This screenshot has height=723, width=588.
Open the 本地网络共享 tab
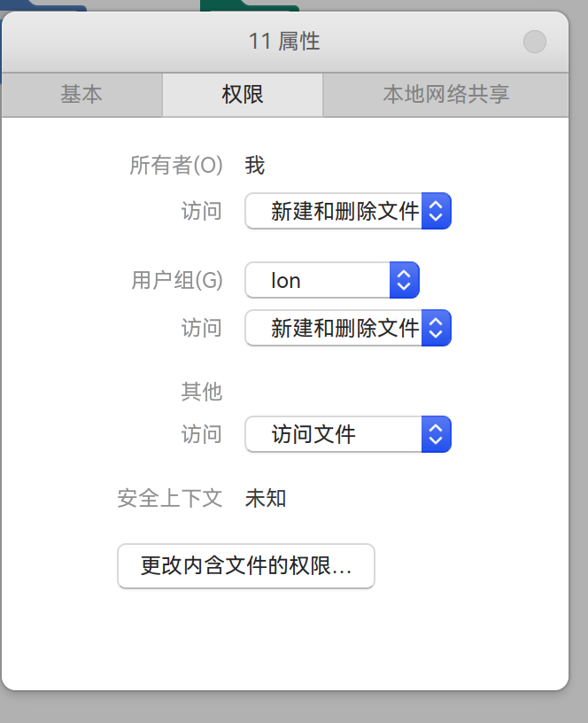445,95
